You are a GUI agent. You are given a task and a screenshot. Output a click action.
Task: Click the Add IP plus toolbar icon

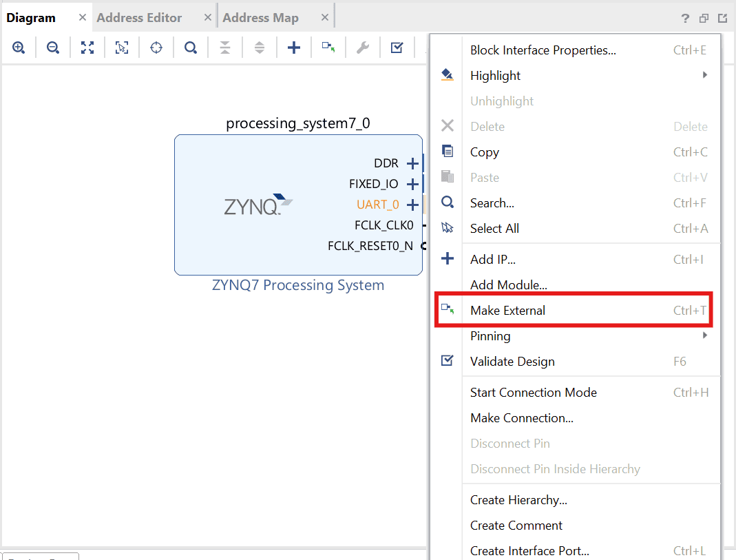[x=294, y=48]
